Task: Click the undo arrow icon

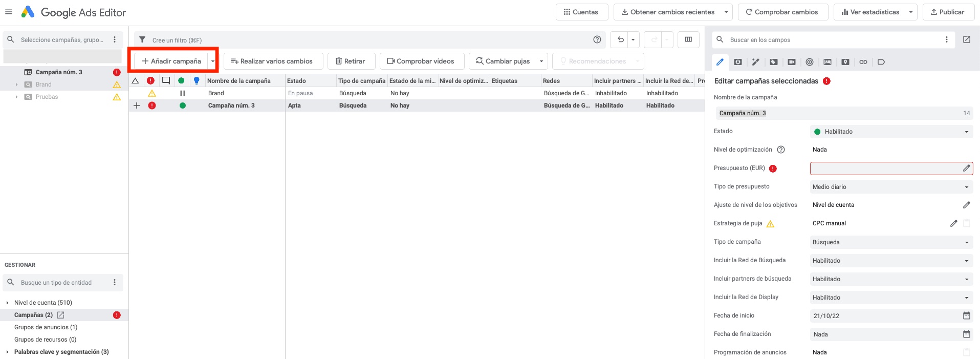Action: [620, 39]
